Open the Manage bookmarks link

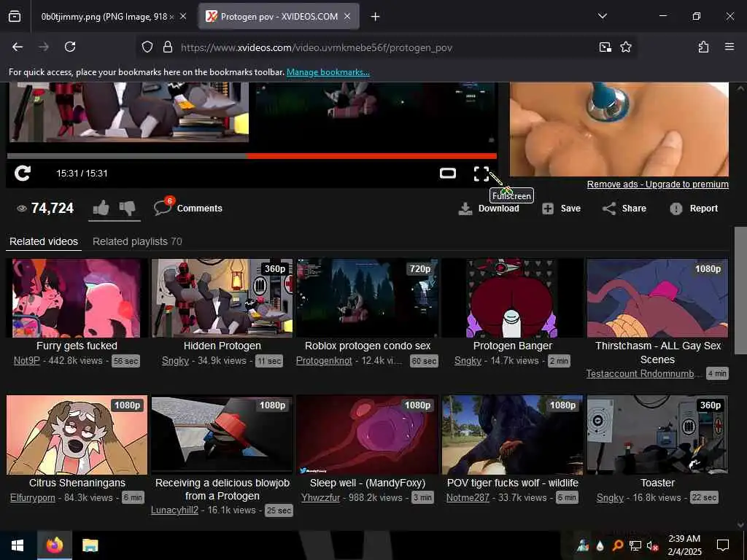point(328,72)
